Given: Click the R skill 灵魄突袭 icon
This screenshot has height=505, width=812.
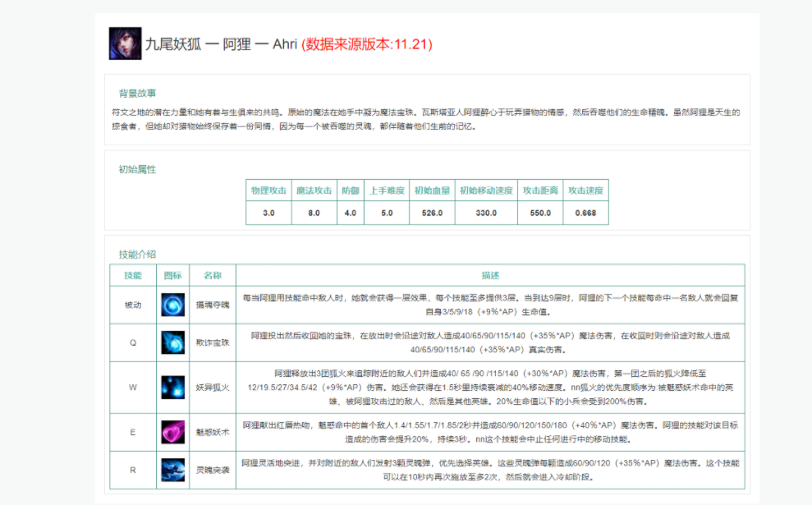Looking at the screenshot, I should [x=173, y=470].
